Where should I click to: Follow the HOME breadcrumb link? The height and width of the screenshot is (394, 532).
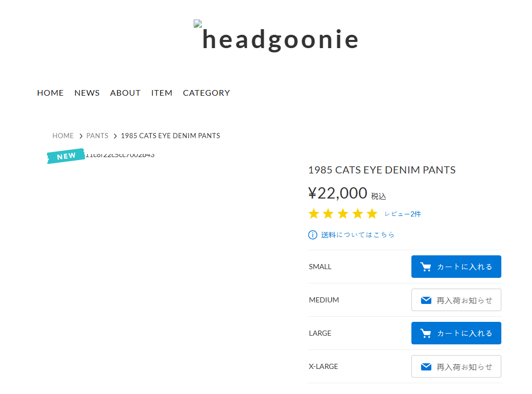tap(63, 136)
